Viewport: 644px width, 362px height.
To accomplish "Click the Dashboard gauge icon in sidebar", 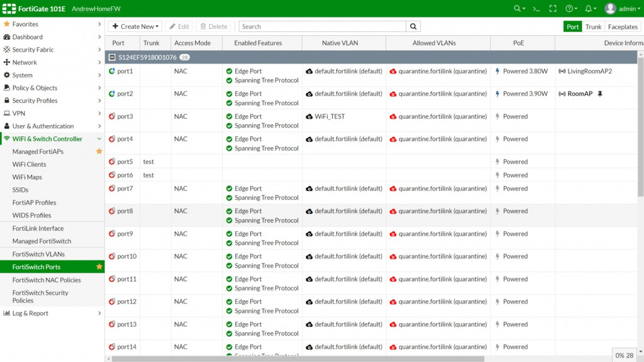I will (6, 37).
